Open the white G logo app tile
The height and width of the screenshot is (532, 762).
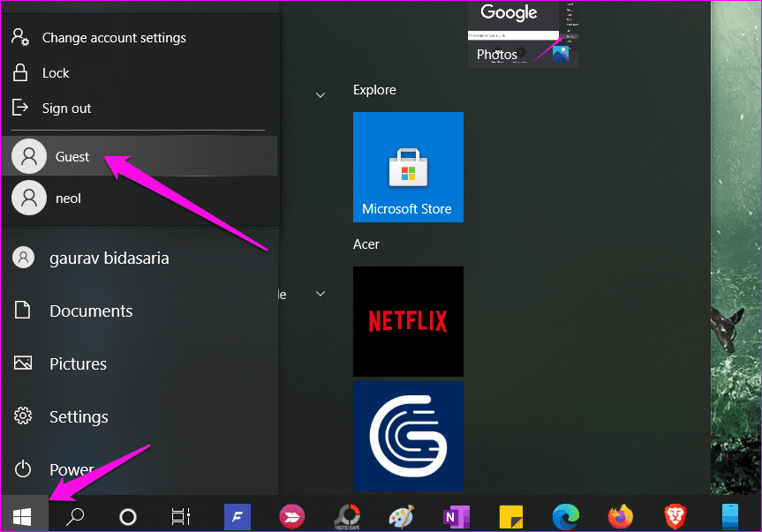408,436
